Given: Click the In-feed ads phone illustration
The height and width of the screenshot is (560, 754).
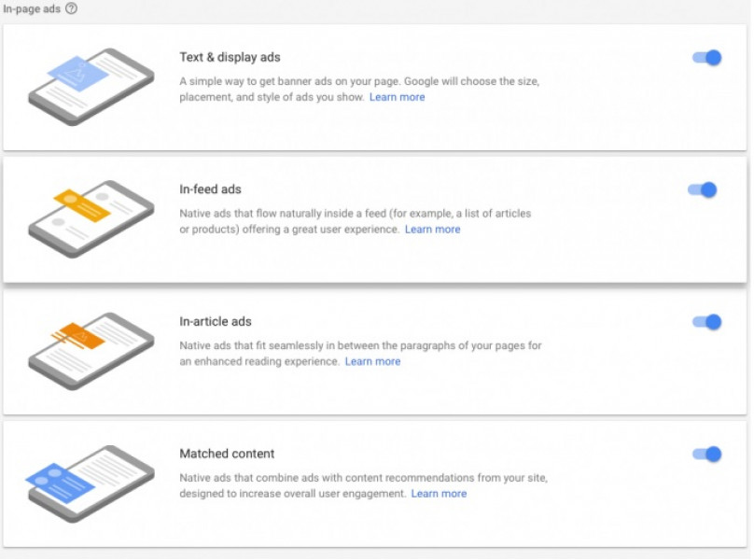Looking at the screenshot, I should [91, 219].
